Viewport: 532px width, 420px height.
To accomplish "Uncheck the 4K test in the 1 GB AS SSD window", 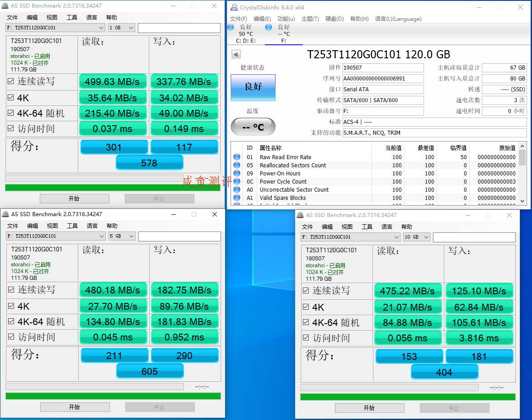I will [x=10, y=98].
